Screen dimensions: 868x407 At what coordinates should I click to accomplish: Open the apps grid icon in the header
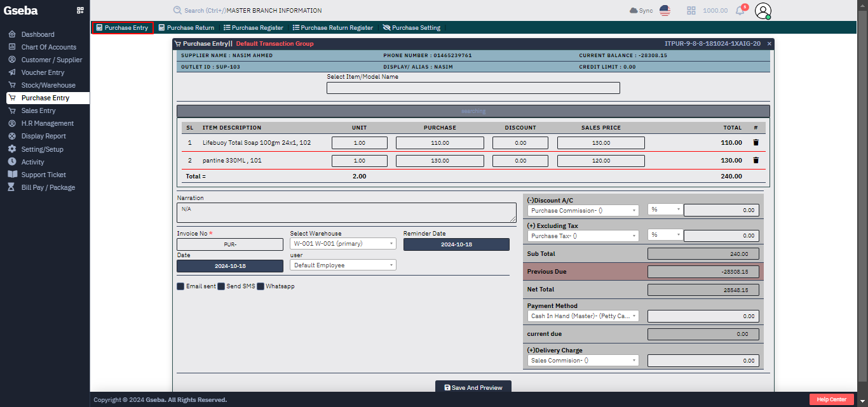pyautogui.click(x=691, y=10)
